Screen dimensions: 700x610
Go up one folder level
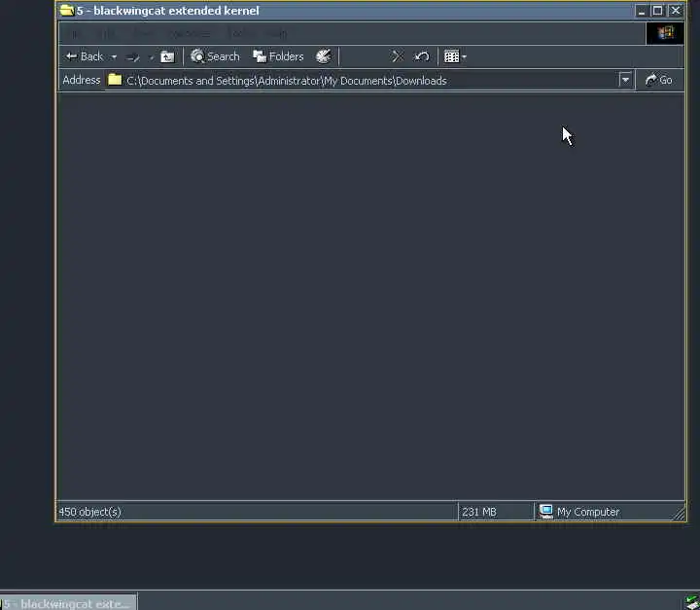click(x=167, y=56)
